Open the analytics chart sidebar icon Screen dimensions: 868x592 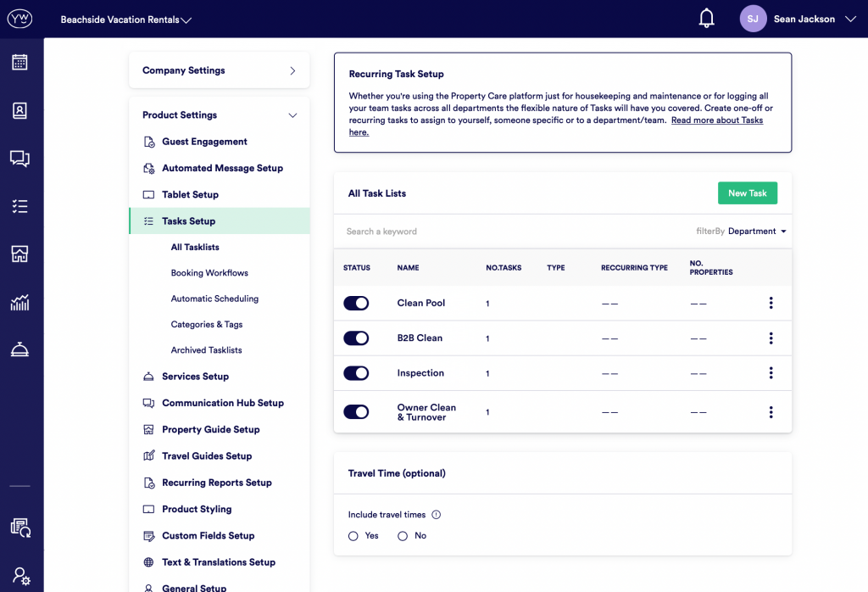click(x=19, y=302)
